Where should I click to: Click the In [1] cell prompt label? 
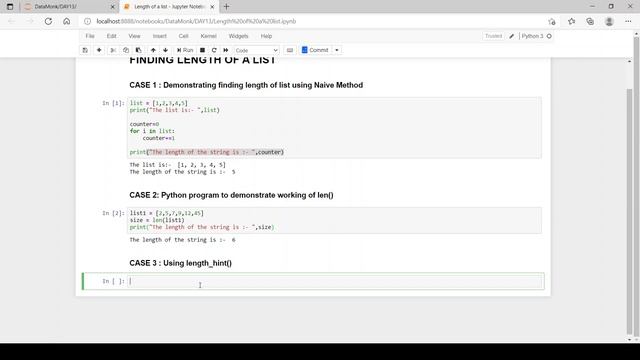(x=113, y=103)
